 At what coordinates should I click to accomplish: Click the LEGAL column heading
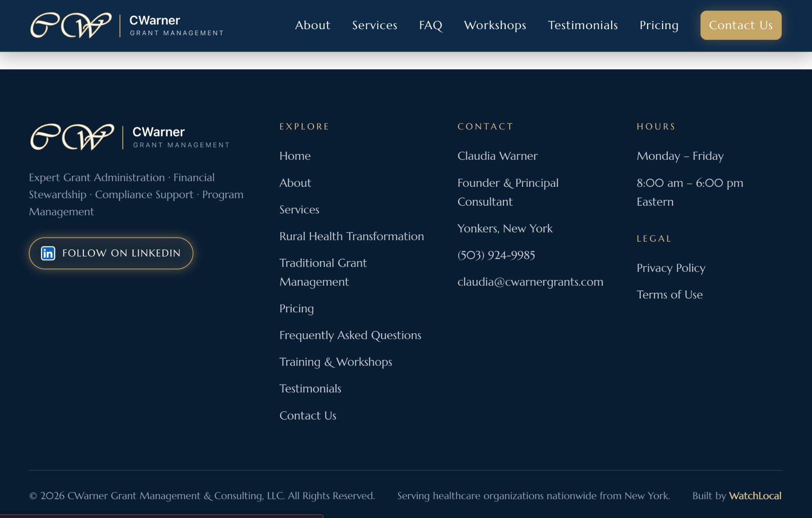(654, 239)
